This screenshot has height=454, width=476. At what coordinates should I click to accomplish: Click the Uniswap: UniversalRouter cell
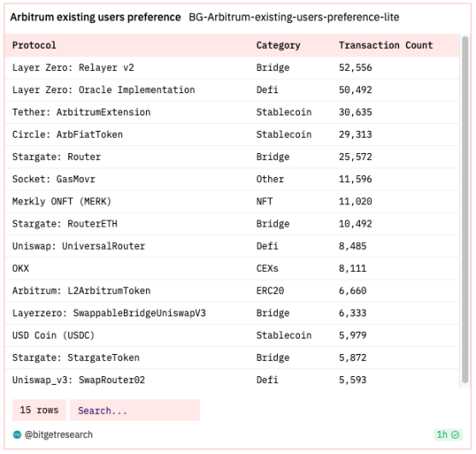79,246
